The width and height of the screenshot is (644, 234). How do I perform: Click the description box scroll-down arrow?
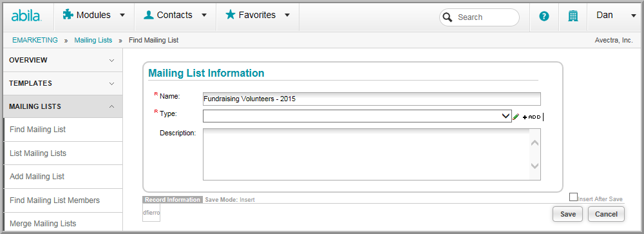[x=535, y=166]
